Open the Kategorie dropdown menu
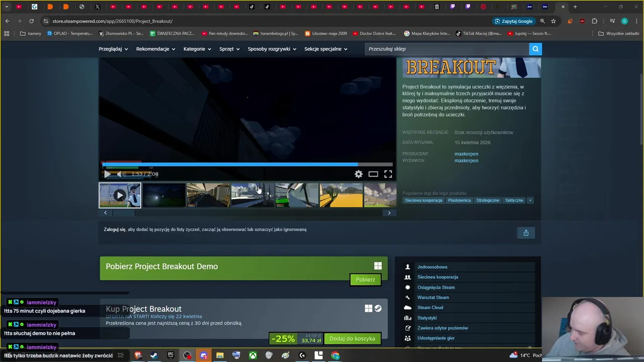Viewport: 644px width, 362px height. click(197, 49)
